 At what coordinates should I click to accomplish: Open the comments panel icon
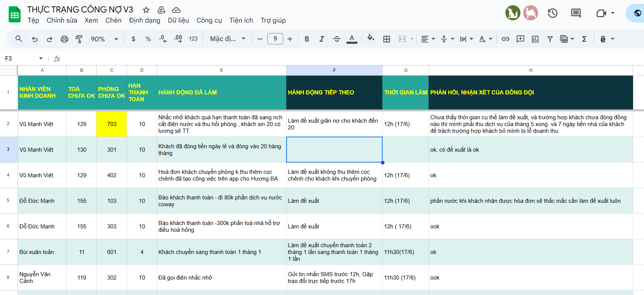[x=575, y=13]
